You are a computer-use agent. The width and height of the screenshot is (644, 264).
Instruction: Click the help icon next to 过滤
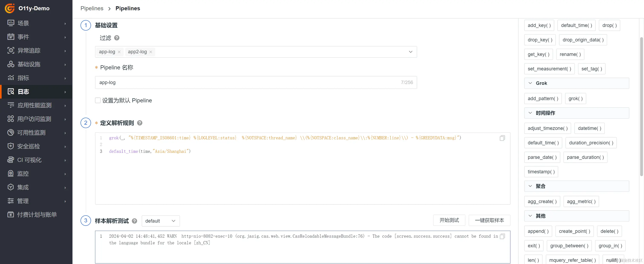(x=117, y=38)
